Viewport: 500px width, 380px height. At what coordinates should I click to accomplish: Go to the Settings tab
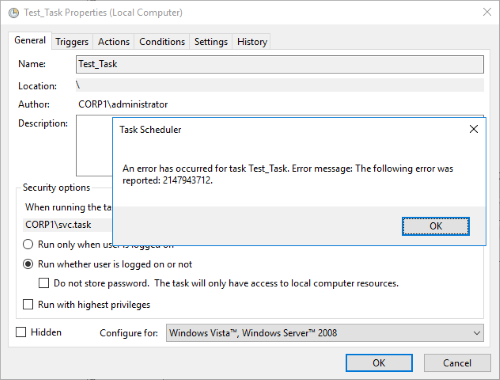click(x=211, y=42)
